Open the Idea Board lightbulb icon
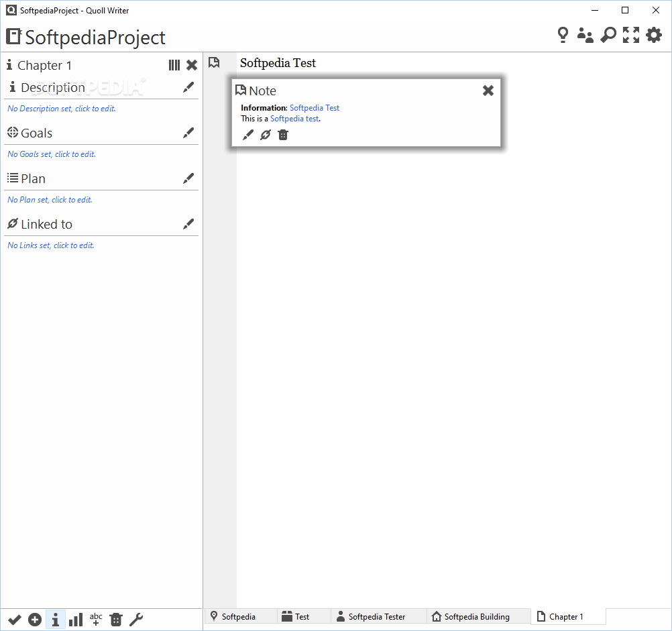 (x=563, y=35)
